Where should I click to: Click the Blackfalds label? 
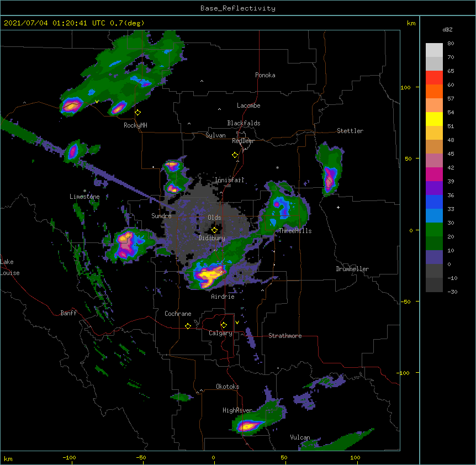[x=244, y=123]
